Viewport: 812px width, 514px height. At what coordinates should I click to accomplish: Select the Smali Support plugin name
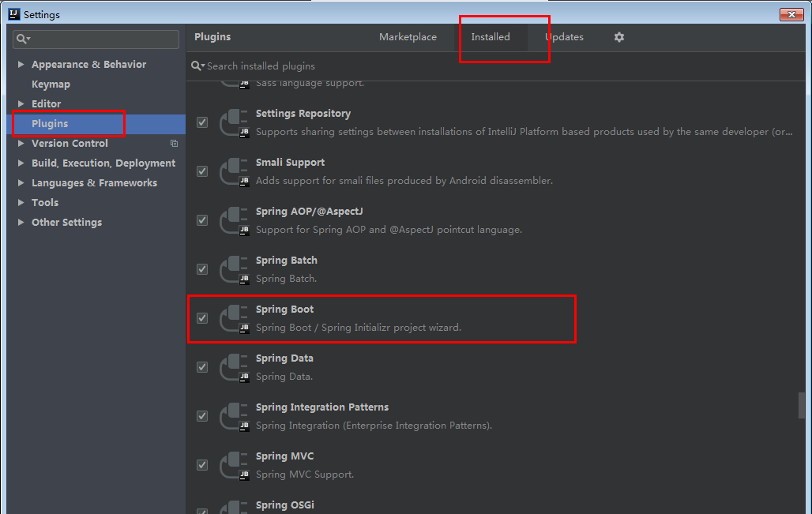click(290, 163)
